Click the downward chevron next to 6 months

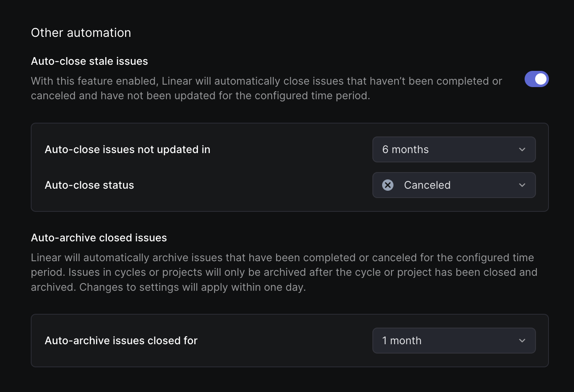click(522, 149)
